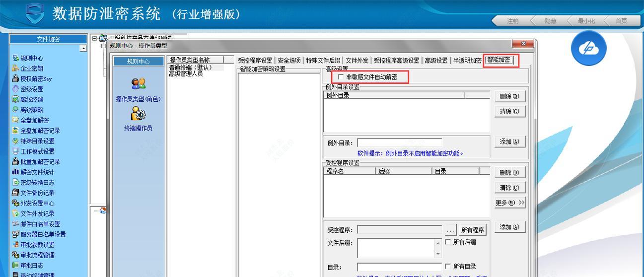Open 文件备份记录 in the sidebar

pos(33,193)
